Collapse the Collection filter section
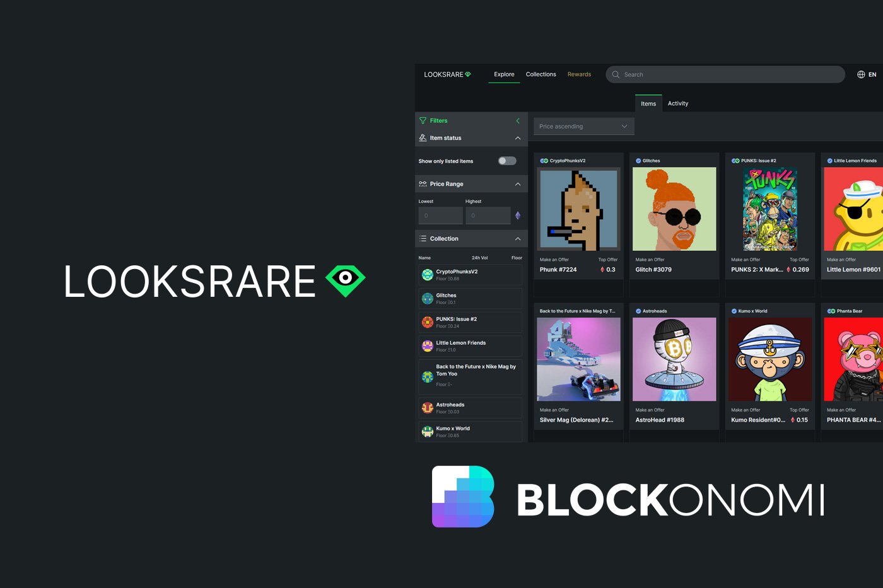This screenshot has width=883, height=588. click(x=518, y=239)
